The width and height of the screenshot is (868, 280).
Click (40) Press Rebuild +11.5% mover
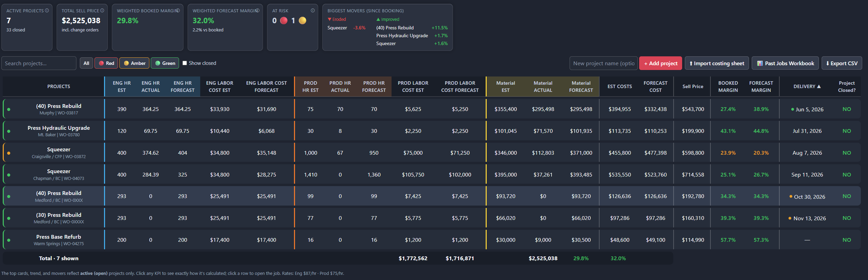412,28
